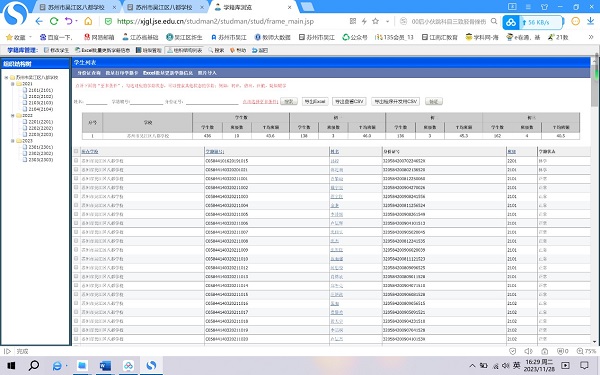Screen dimensions: 600x375
Task: Open Baidu cloud app on taskbar
Action: [128, 366]
